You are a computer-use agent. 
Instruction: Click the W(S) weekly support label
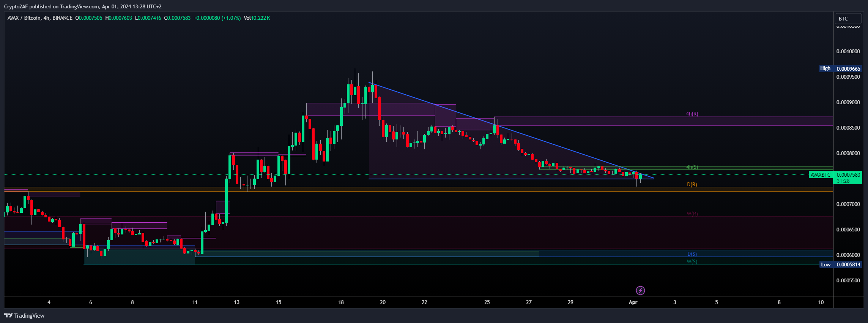[x=692, y=262]
